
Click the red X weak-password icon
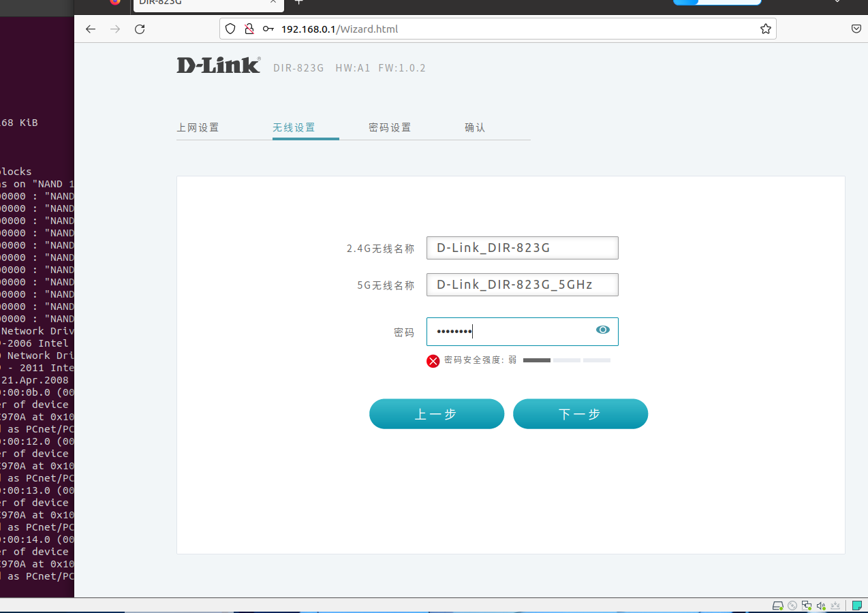click(433, 361)
